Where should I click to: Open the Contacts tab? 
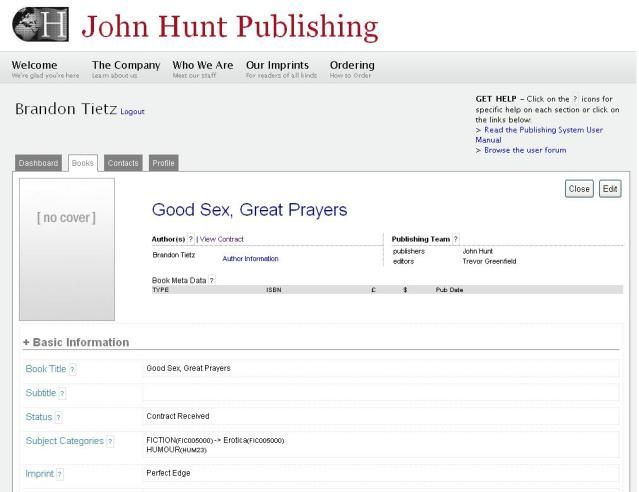[x=122, y=163]
